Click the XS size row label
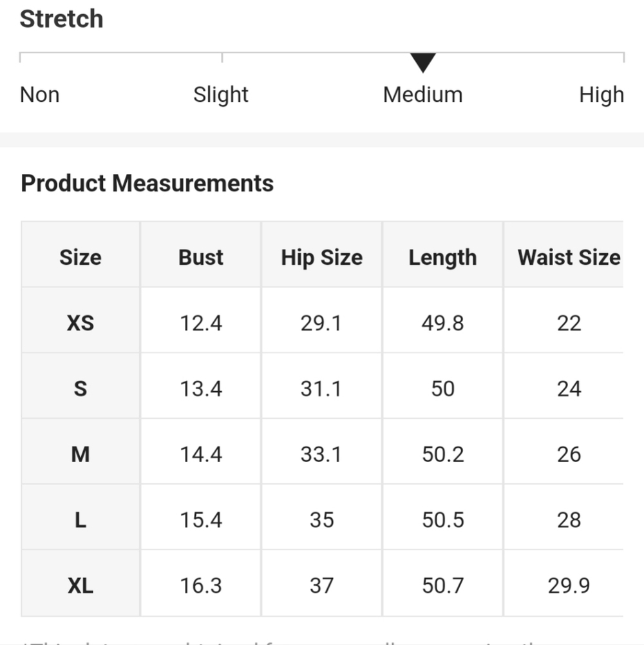 (80, 323)
